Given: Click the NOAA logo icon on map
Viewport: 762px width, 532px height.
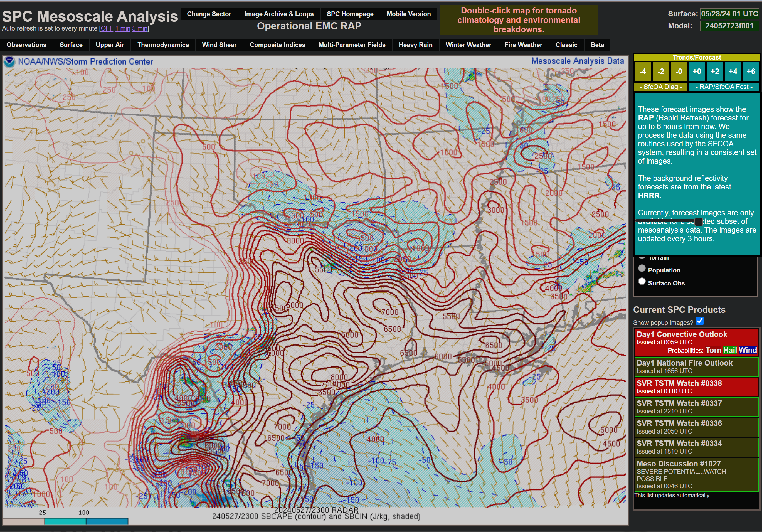Looking at the screenshot, I should click(x=9, y=62).
